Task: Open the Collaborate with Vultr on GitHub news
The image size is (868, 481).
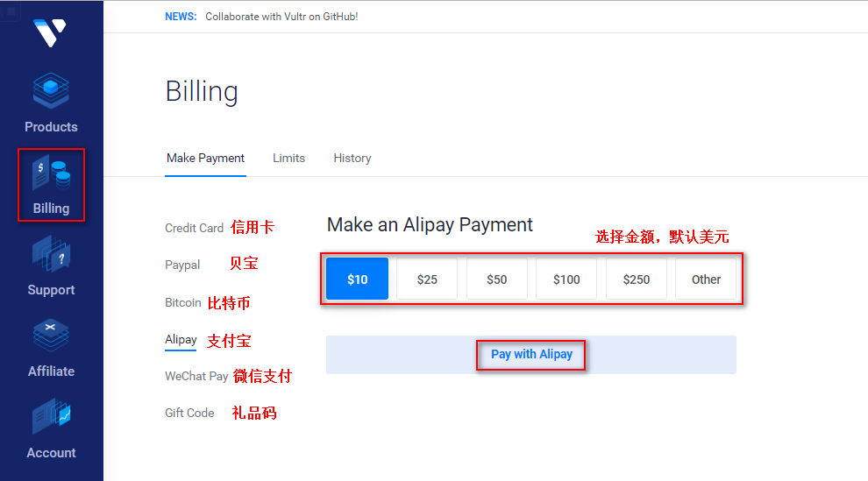Action: pyautogui.click(x=281, y=17)
